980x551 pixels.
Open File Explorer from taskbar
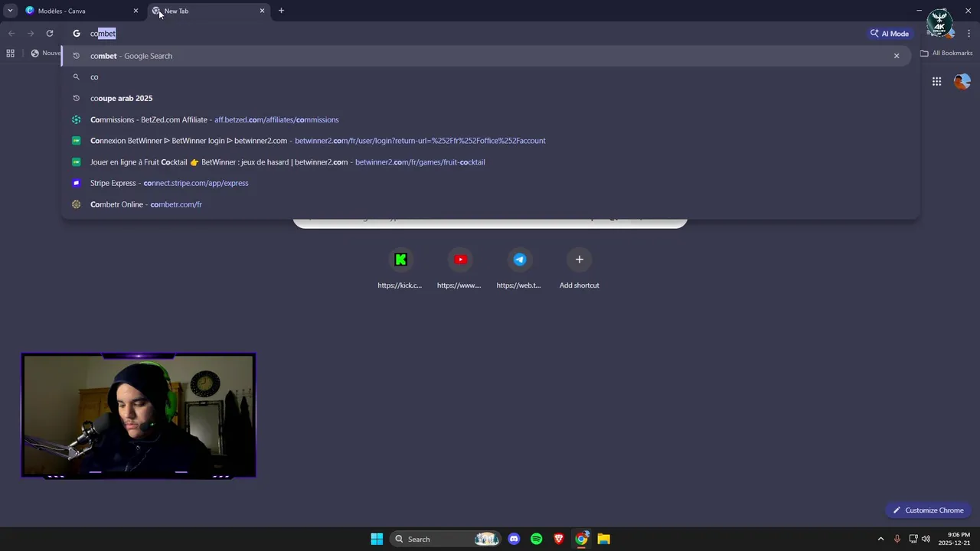click(x=604, y=539)
